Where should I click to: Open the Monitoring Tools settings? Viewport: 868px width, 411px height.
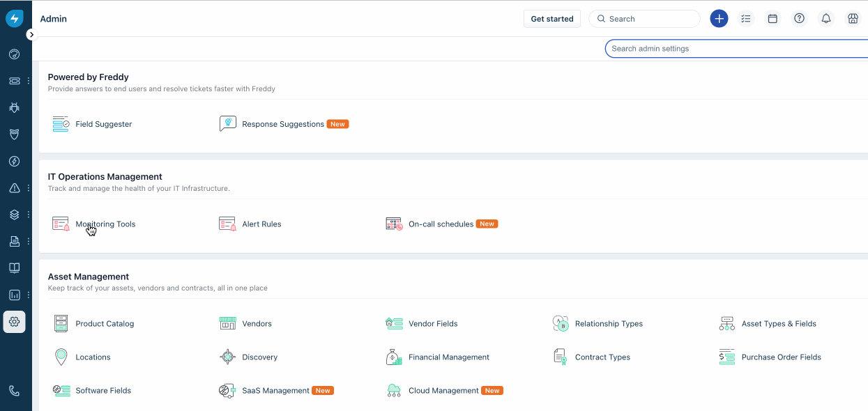pyautogui.click(x=105, y=224)
